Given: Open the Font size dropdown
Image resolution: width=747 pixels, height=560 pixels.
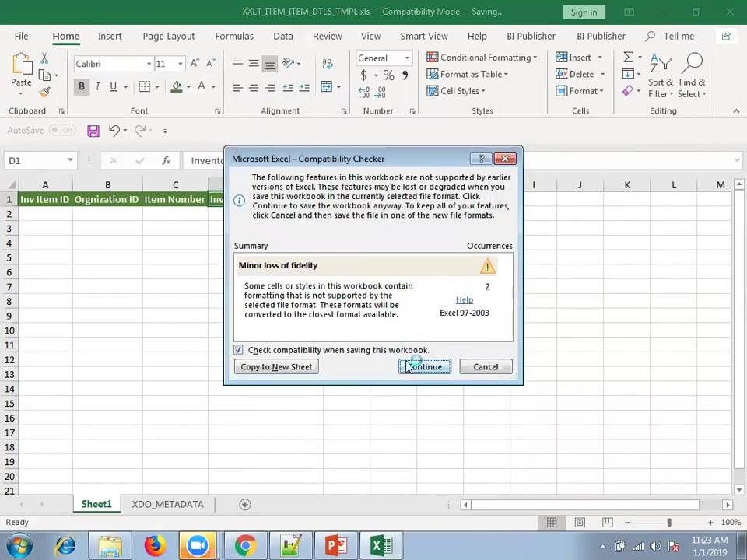Looking at the screenshot, I should pos(180,64).
